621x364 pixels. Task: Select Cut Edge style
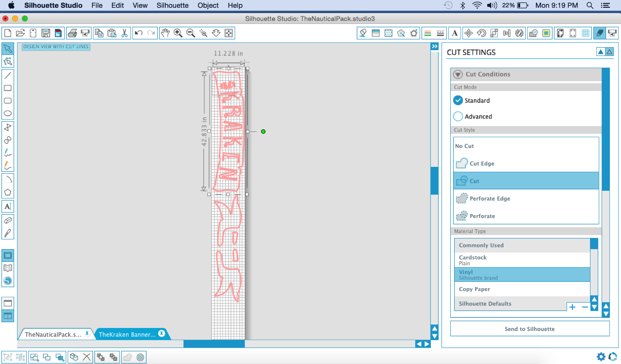pos(526,163)
